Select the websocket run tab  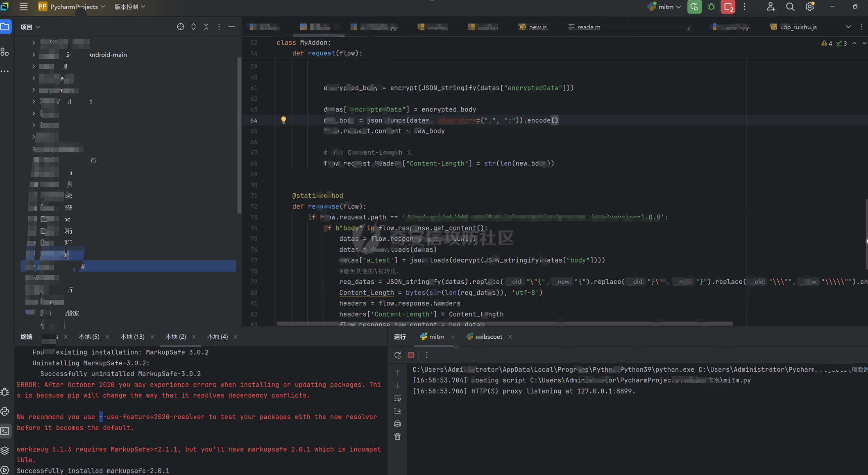click(484, 337)
